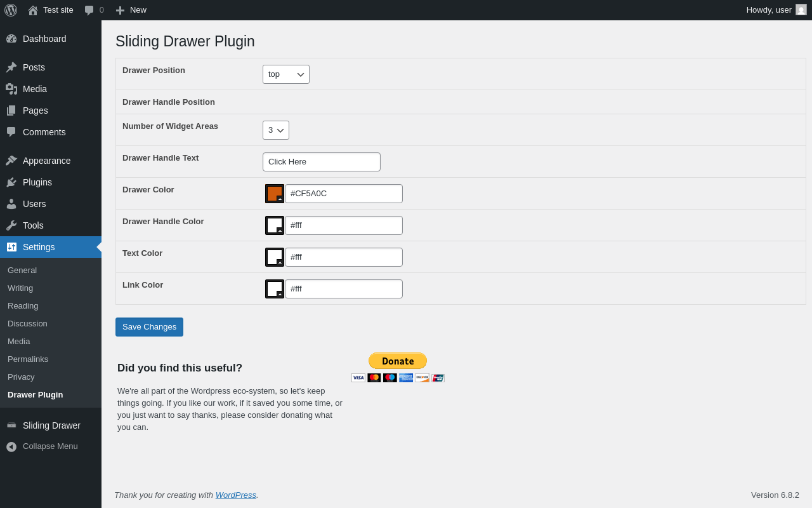Open the Test site home icon
Viewport: 812px width, 508px height.
tap(33, 10)
